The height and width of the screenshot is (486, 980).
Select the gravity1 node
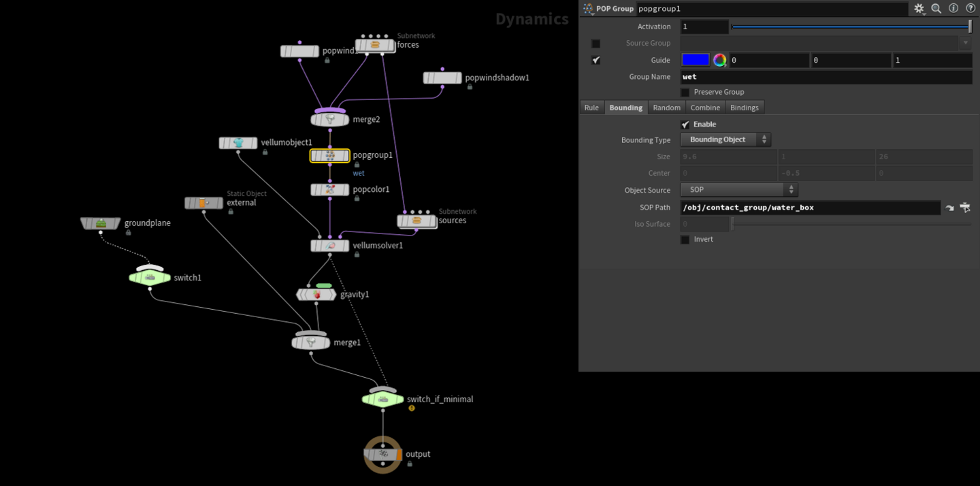(x=317, y=295)
